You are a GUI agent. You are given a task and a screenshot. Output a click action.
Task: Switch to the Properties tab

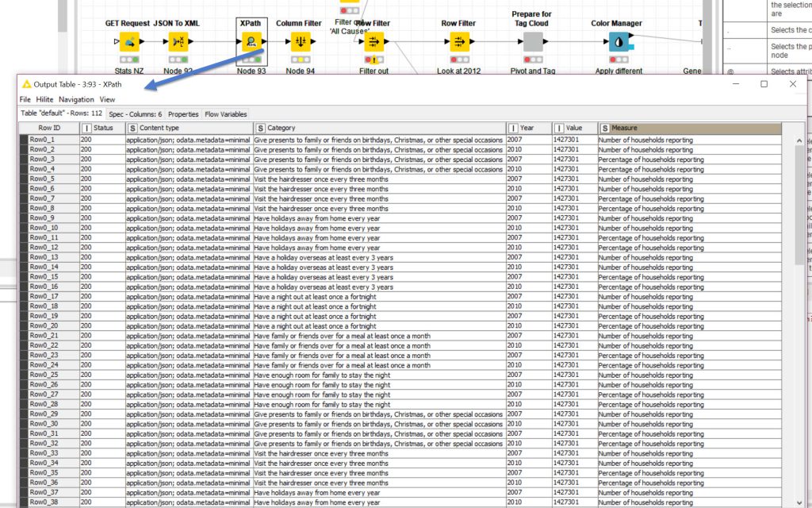pyautogui.click(x=183, y=114)
